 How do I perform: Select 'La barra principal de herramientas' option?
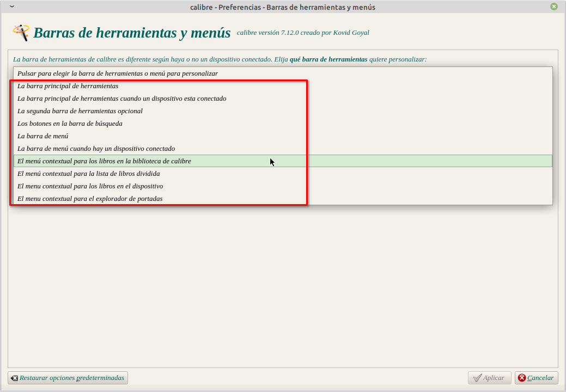283,86
